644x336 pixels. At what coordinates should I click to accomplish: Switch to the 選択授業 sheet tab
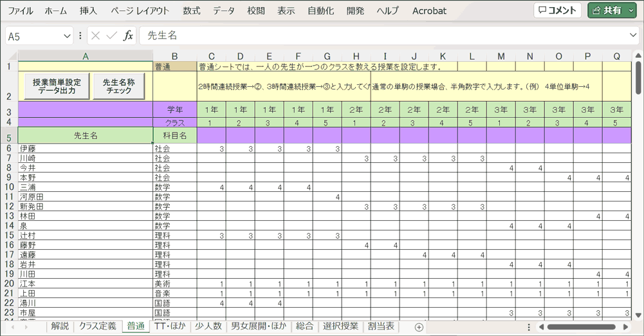340,326
